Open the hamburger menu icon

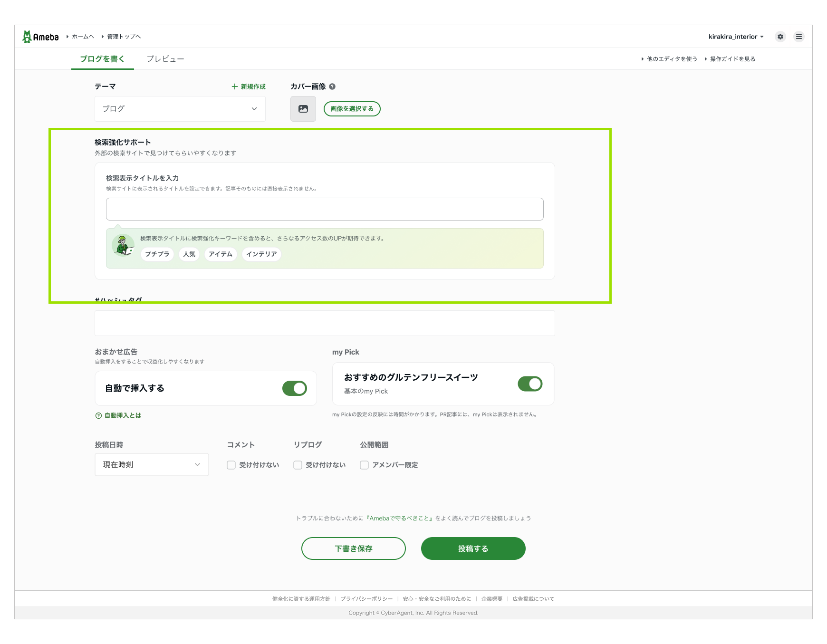coord(798,37)
